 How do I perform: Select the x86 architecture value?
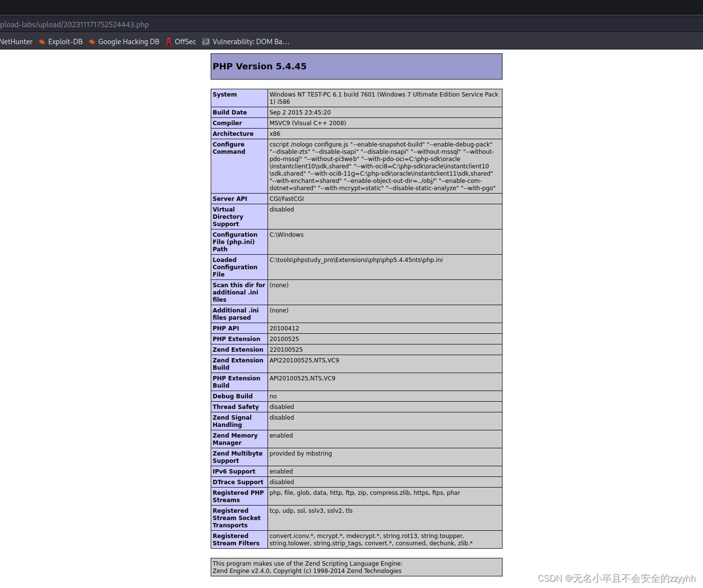click(275, 134)
